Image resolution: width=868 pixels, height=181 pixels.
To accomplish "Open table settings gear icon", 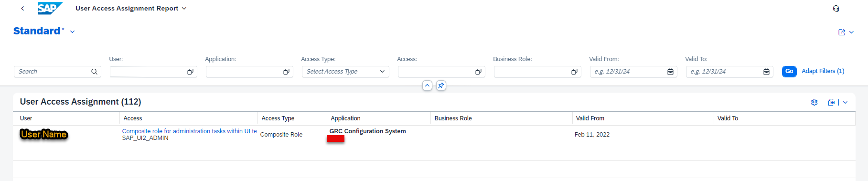I will [814, 102].
